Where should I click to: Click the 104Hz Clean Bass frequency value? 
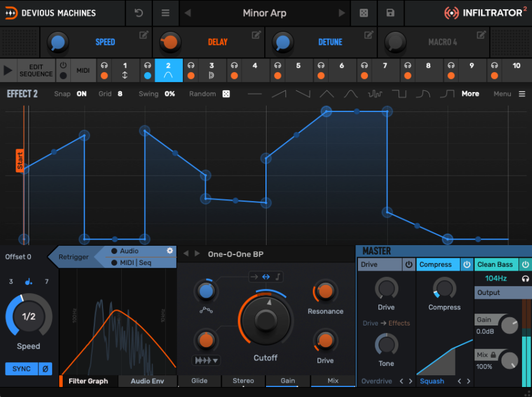[496, 279]
